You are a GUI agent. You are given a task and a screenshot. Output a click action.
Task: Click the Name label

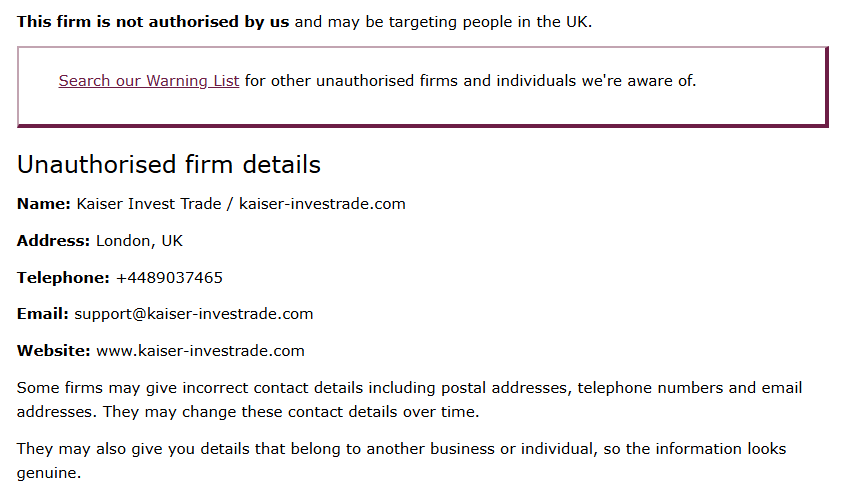click(x=44, y=204)
